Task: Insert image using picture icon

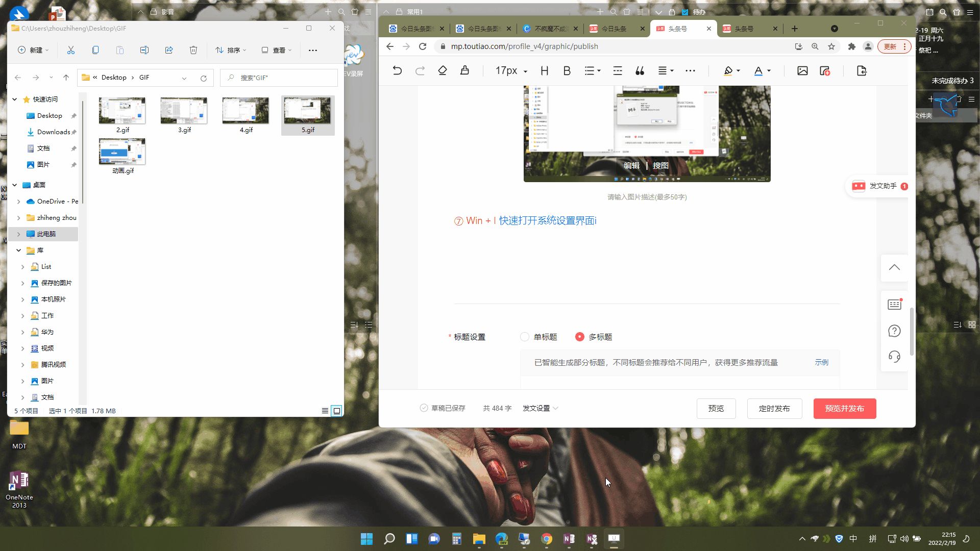Action: tap(802, 71)
